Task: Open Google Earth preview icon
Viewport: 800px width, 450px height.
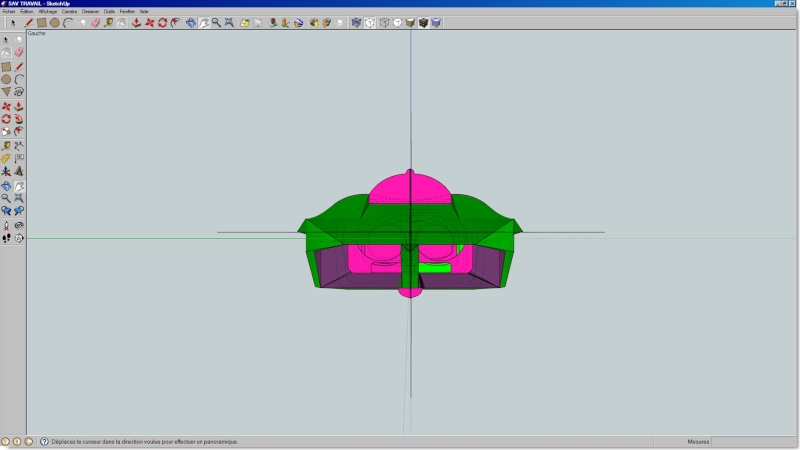Action: pyautogui.click(x=298, y=22)
